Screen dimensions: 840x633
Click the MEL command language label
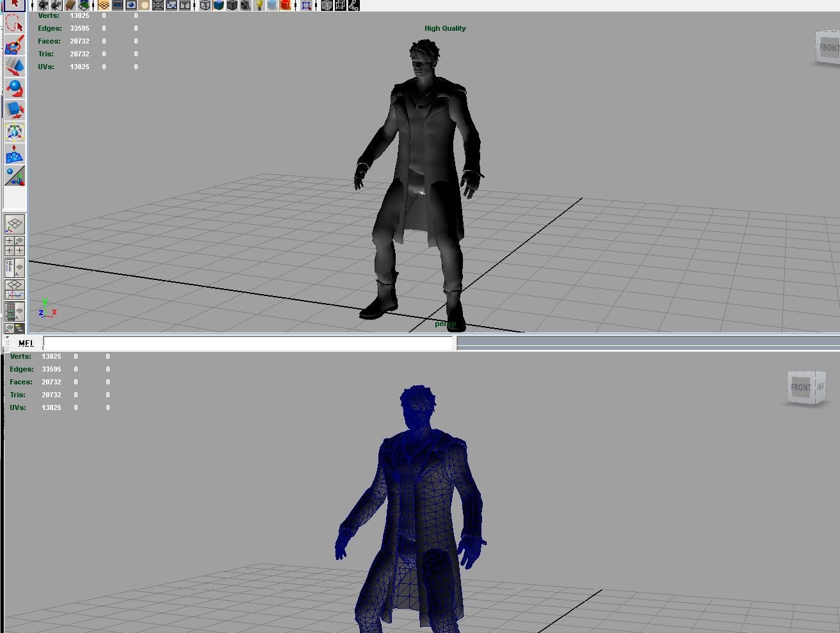(x=26, y=343)
